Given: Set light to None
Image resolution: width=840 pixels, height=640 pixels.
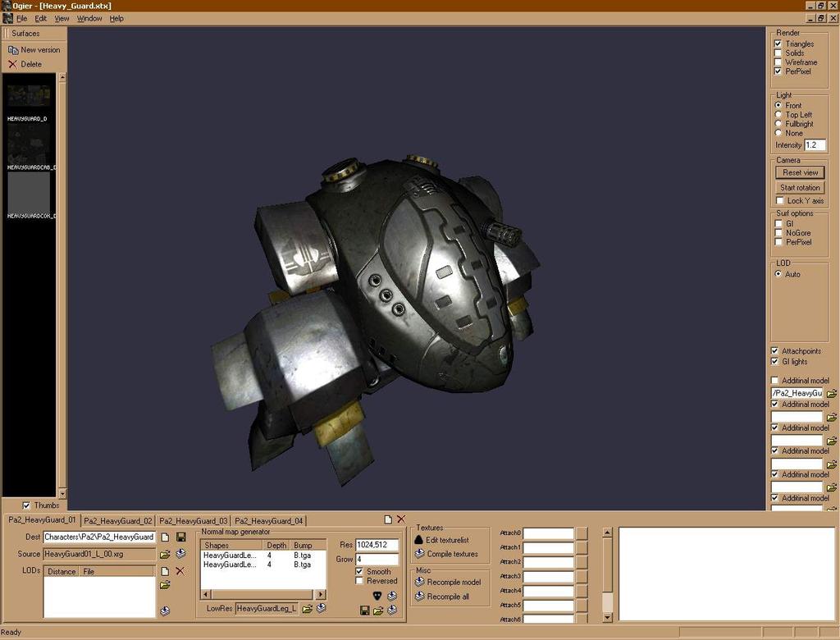Looking at the screenshot, I should point(778,133).
